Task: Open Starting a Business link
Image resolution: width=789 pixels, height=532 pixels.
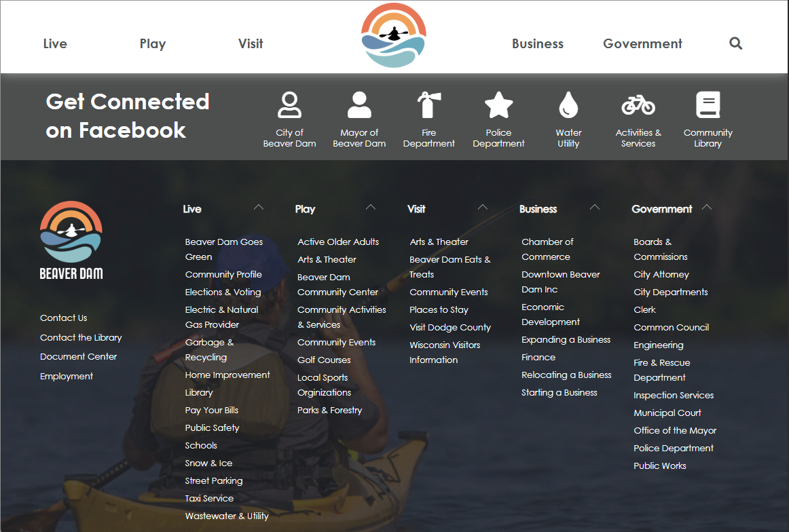Action: tap(559, 393)
